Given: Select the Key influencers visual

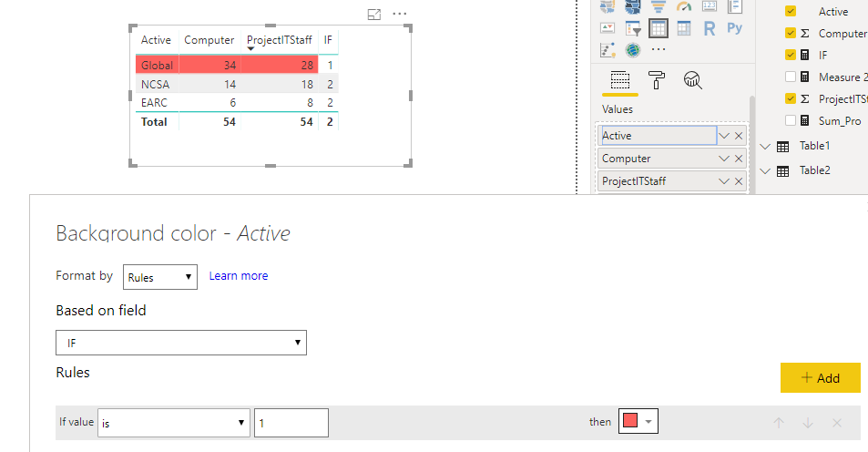Looking at the screenshot, I should pos(608,50).
